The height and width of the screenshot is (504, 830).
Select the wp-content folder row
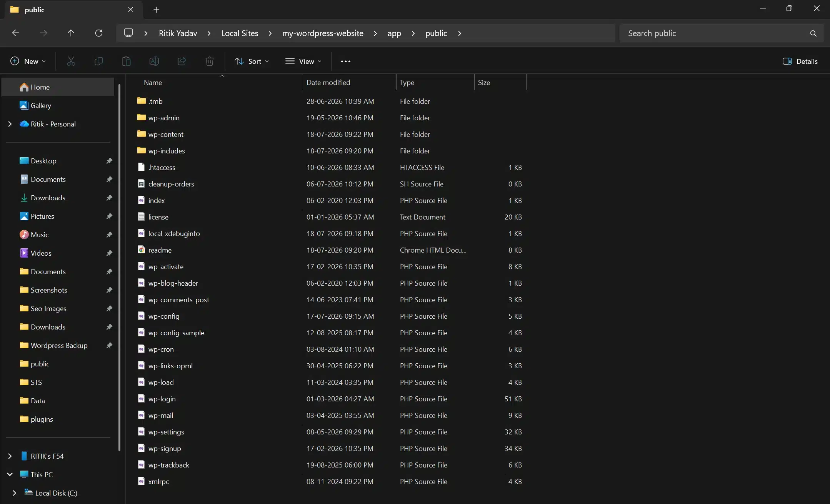[x=331, y=134]
